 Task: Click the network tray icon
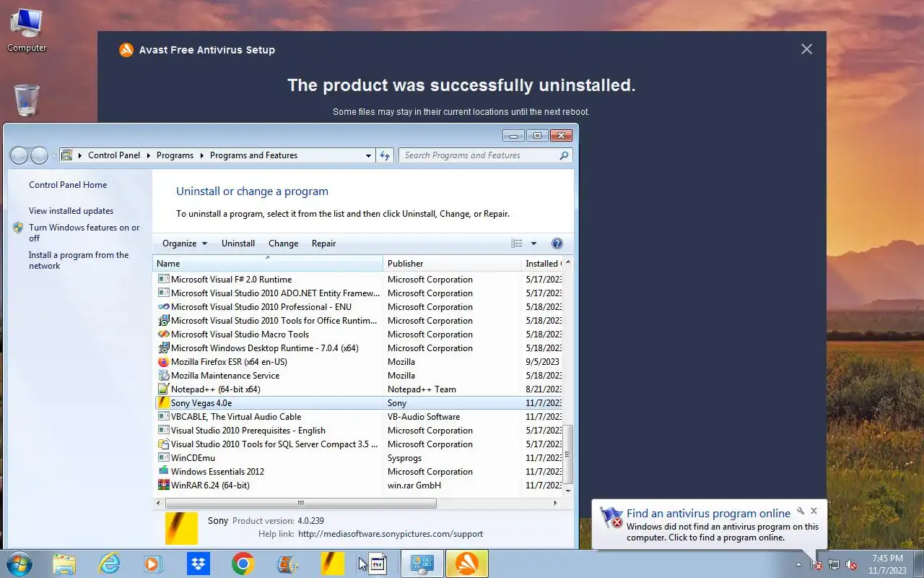pos(834,564)
